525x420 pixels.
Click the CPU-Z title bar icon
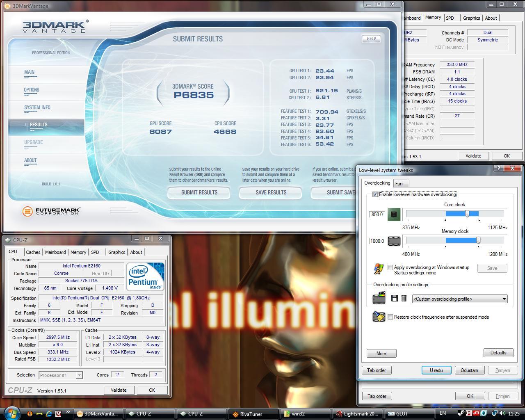(x=8, y=240)
